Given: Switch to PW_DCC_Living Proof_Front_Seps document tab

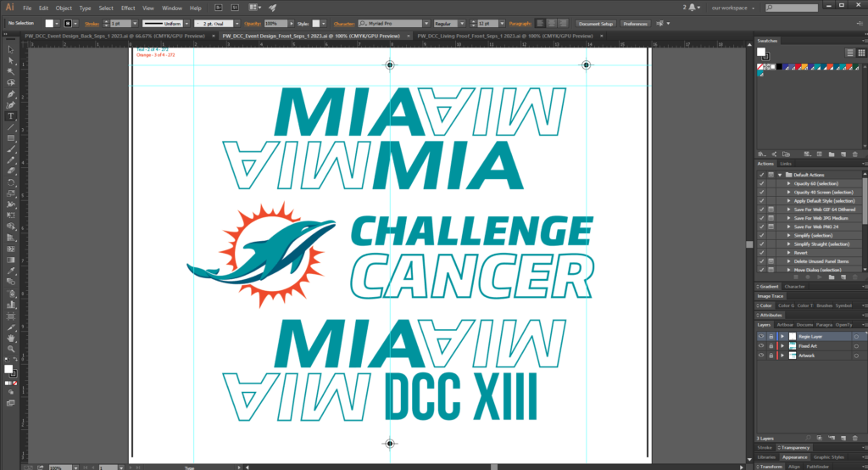Looking at the screenshot, I should click(x=505, y=36).
